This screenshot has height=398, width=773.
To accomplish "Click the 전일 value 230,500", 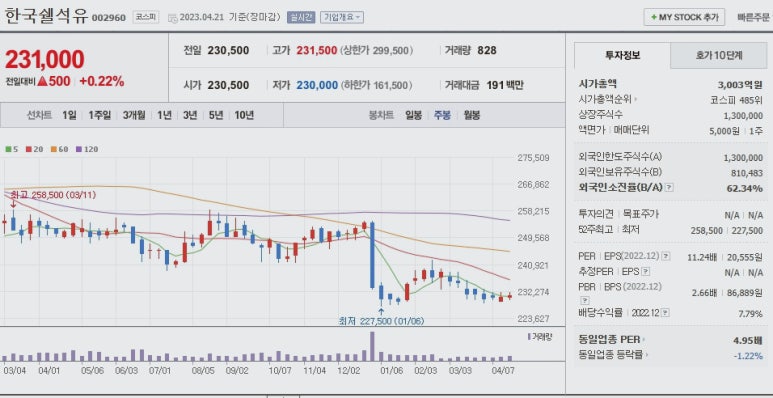I will pos(228,50).
